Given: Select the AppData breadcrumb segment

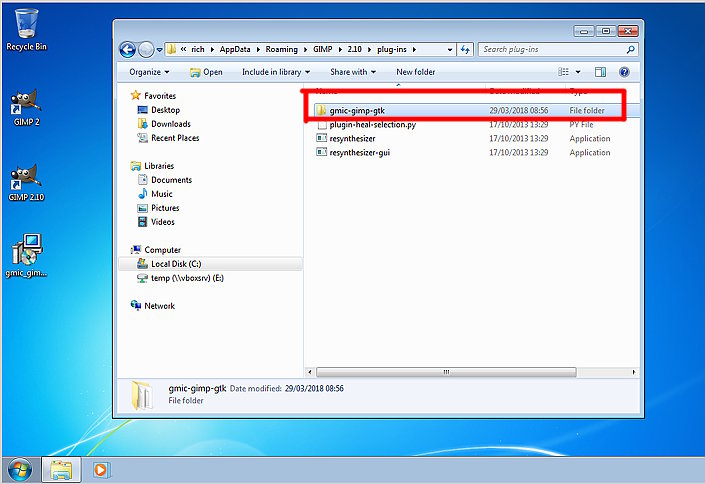Looking at the screenshot, I should point(235,49).
